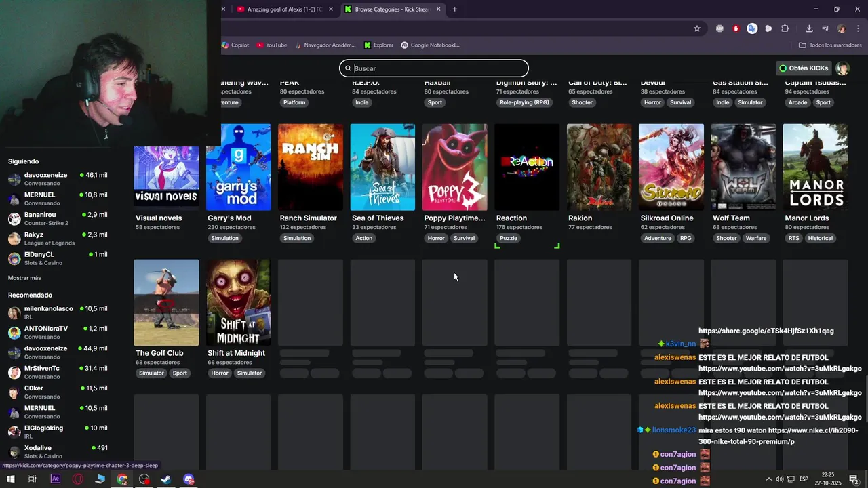Open the Chrome extensions puzzle icon
The height and width of the screenshot is (488, 868).
click(785, 28)
